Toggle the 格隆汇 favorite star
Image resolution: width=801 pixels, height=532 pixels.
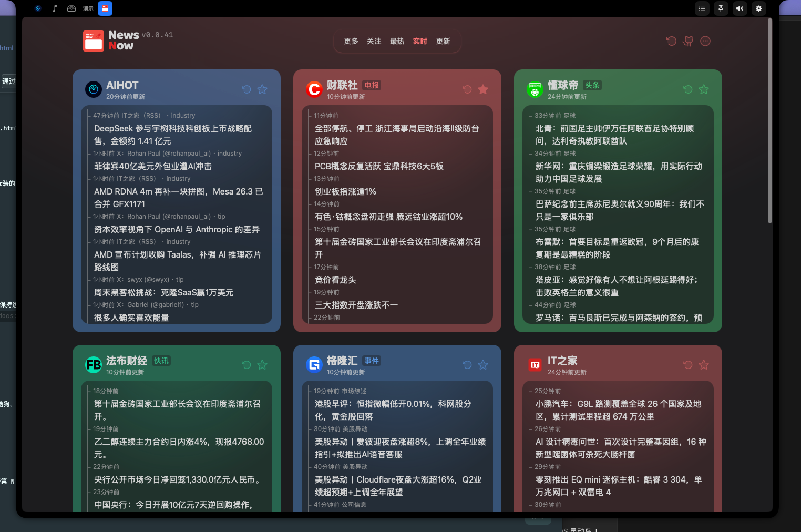pyautogui.click(x=483, y=365)
